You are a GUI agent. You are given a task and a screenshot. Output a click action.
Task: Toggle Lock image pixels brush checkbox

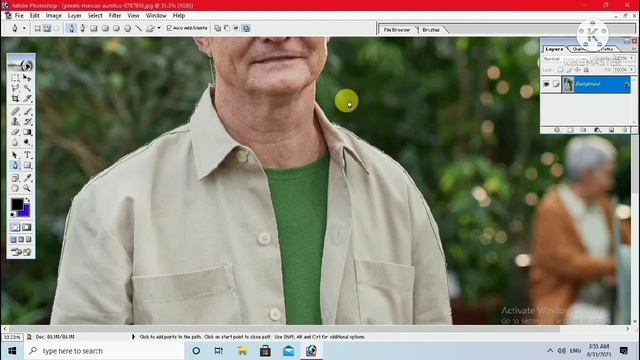coord(569,70)
